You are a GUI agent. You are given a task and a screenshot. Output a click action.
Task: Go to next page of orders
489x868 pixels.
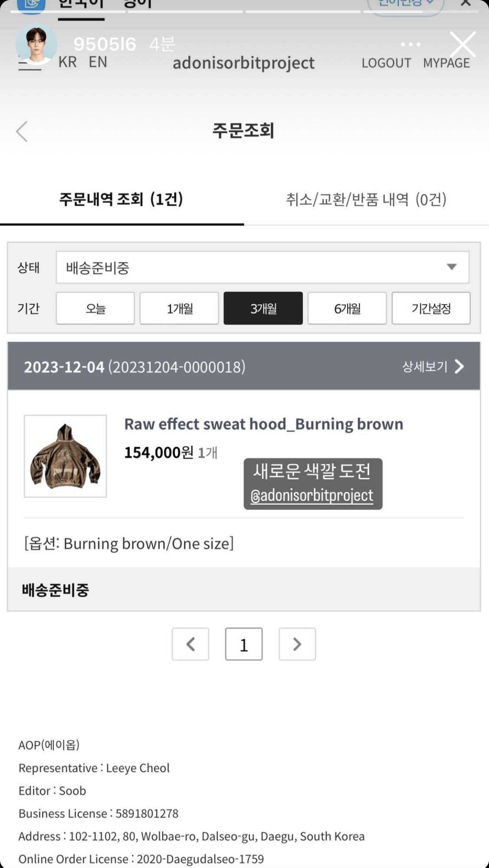297,644
